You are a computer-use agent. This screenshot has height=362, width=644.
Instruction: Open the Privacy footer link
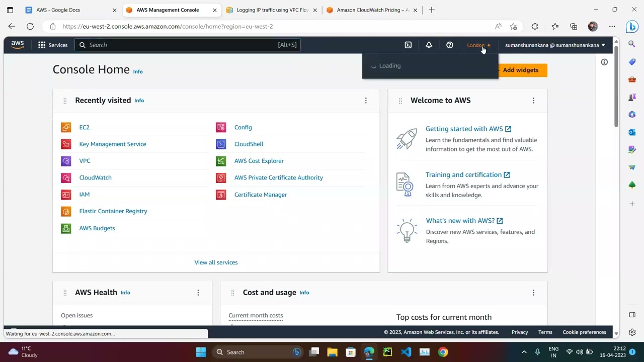point(520,332)
